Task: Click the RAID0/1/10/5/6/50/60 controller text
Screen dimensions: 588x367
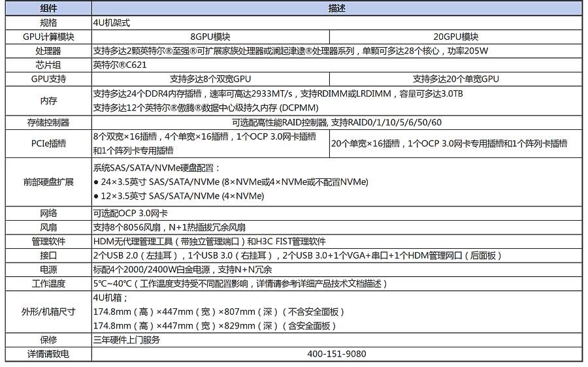Action: [336, 123]
